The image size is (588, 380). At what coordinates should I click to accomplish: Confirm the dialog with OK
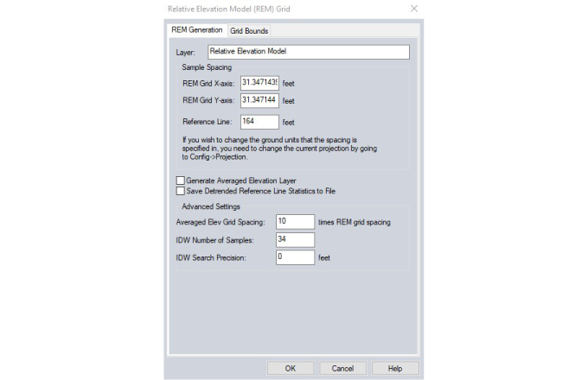point(291,369)
